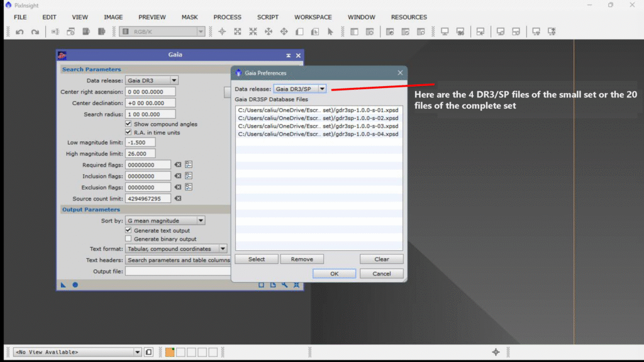Expand the Sort by G mean magnitude dropdown
644x362 pixels.
click(x=201, y=221)
